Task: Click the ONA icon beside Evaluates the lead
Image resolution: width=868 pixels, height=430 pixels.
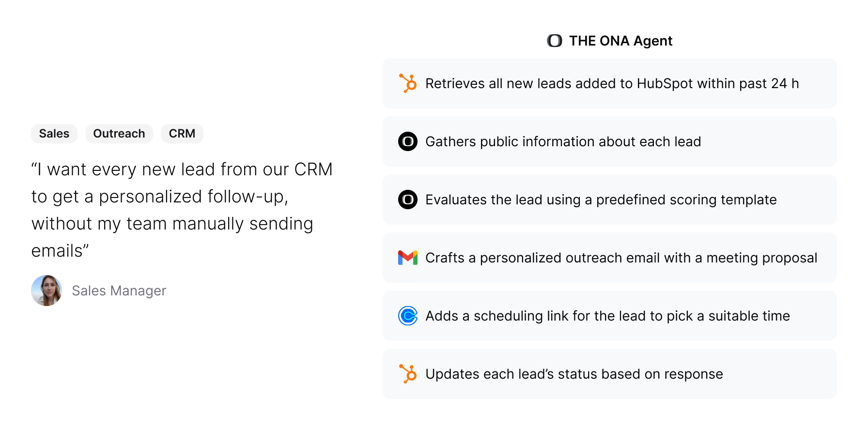Action: pyautogui.click(x=408, y=200)
